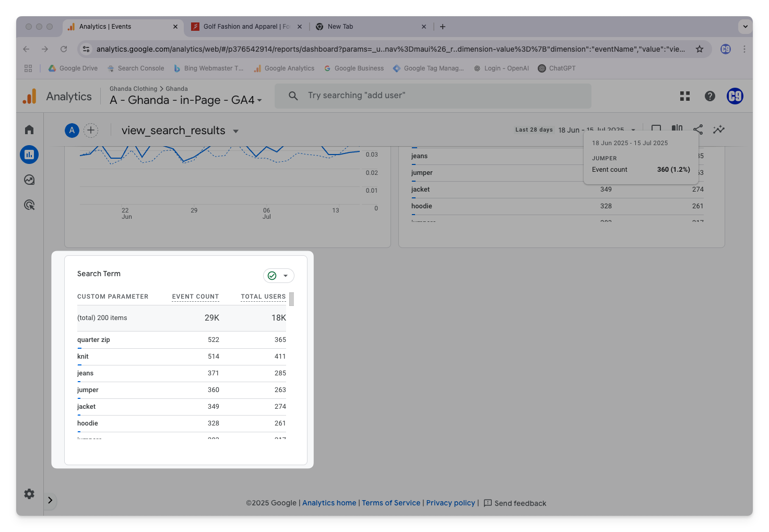Open the Search Term card status dropdown

(279, 276)
